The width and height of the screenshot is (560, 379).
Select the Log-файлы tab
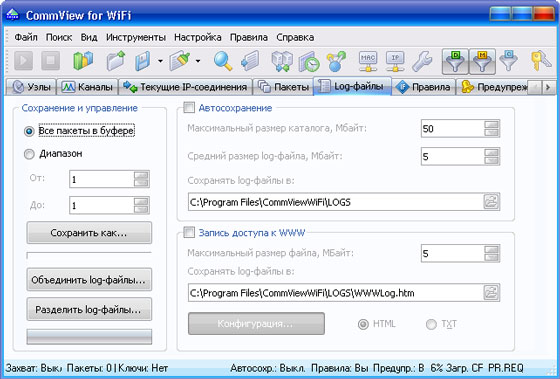point(352,86)
